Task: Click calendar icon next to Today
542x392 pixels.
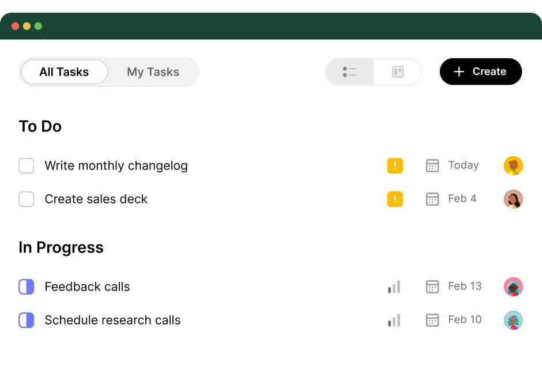Action: click(x=432, y=165)
